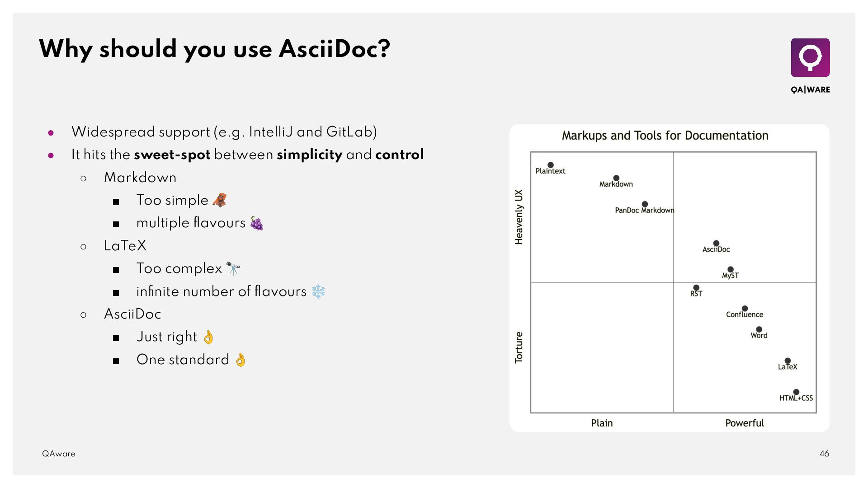
Task: Click the slide title Why should you use AsciiDoc?
Action: 214,49
